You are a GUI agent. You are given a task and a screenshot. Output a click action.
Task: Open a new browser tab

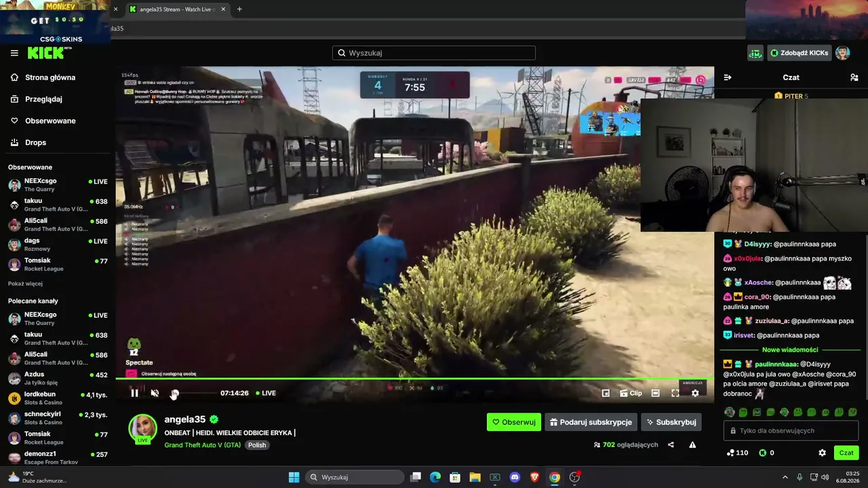[239, 9]
